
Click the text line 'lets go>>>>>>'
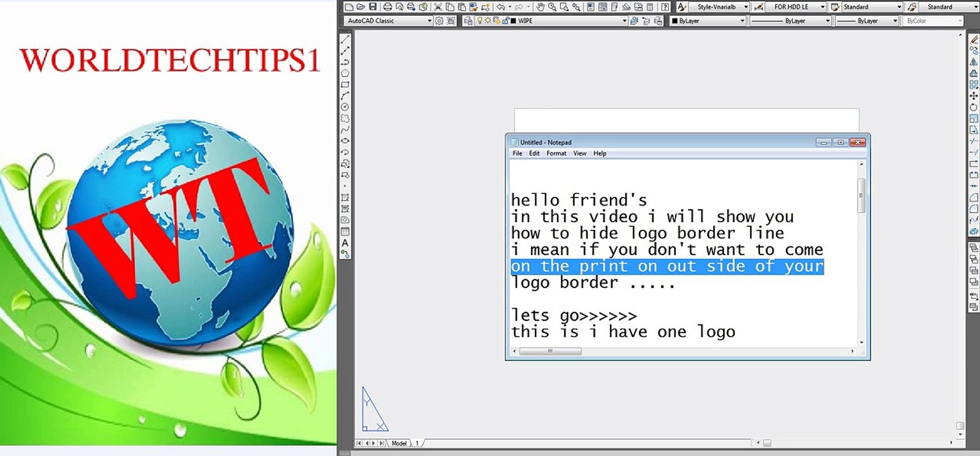574,315
